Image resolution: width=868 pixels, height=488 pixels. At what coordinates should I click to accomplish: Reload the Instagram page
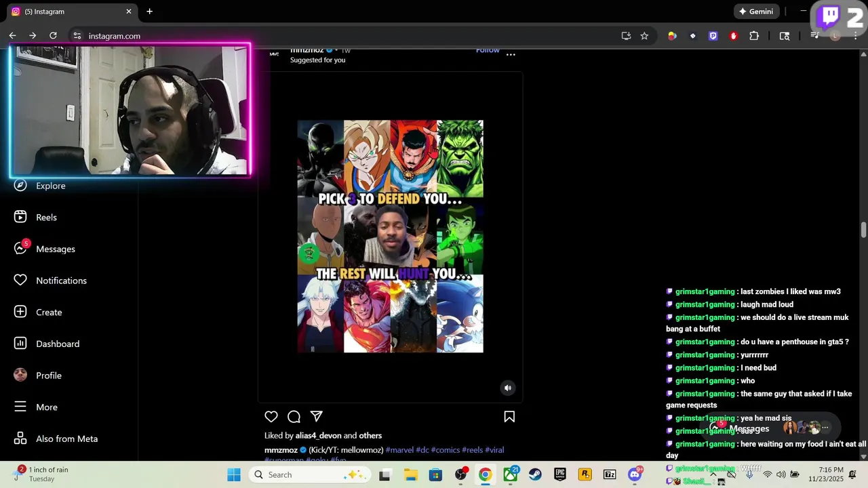tap(53, 36)
